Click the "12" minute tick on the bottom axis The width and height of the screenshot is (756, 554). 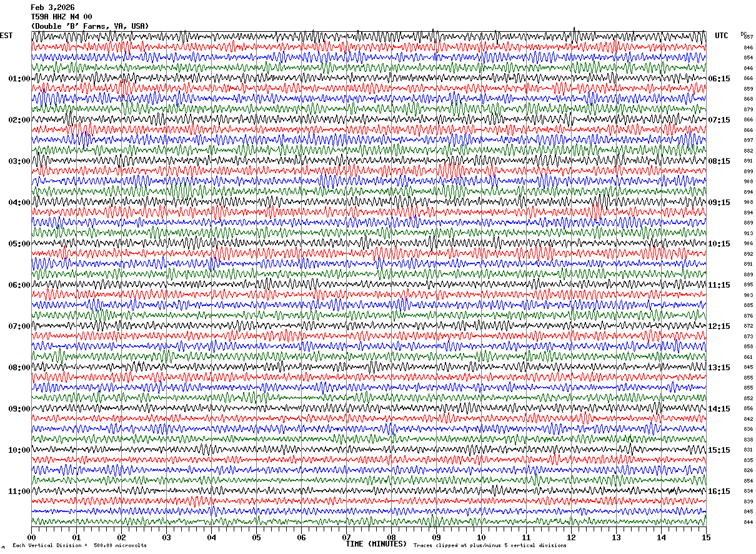[x=571, y=537]
